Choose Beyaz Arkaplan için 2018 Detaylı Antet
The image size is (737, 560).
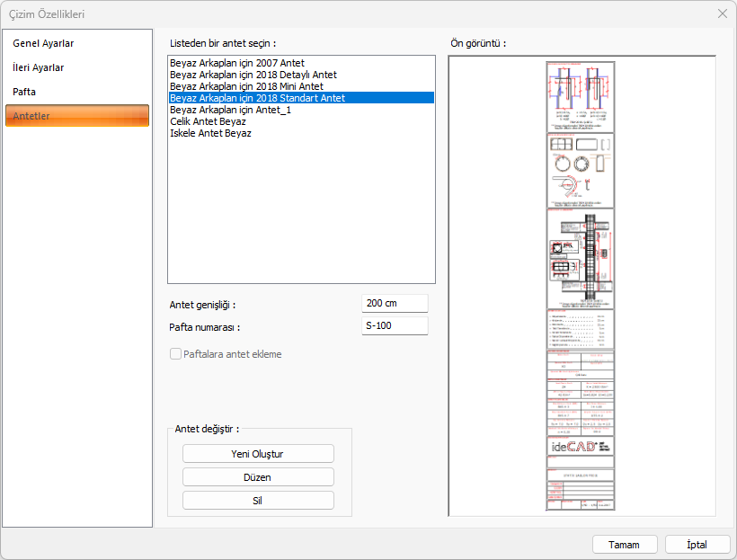click(253, 75)
